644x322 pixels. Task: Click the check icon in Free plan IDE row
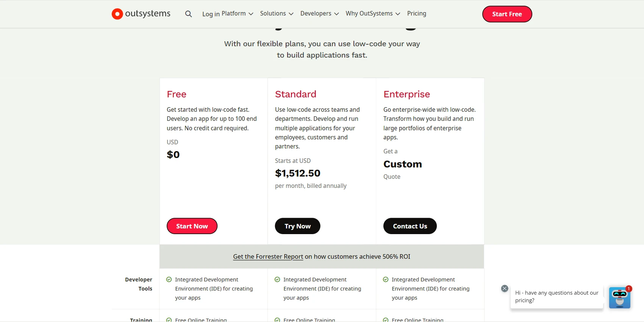[x=169, y=280]
